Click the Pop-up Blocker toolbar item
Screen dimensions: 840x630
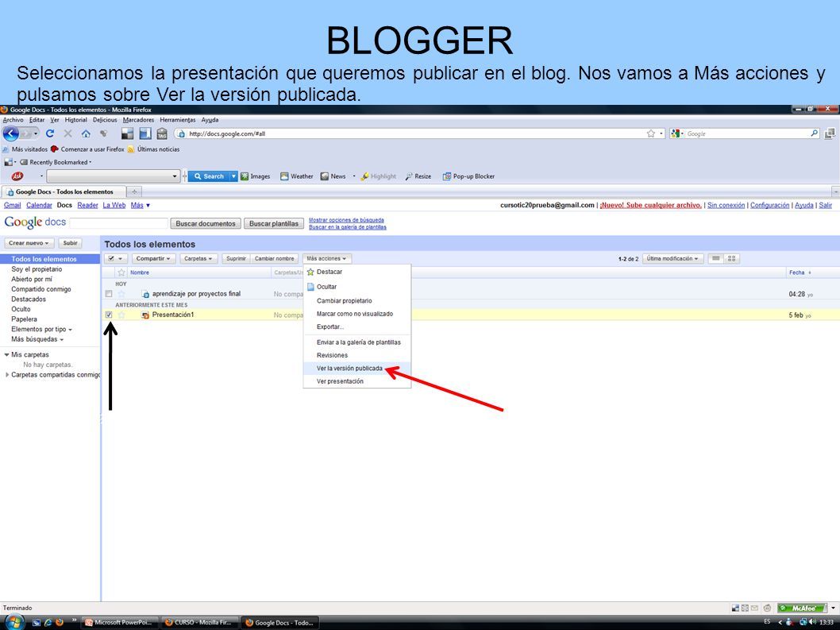(x=468, y=176)
